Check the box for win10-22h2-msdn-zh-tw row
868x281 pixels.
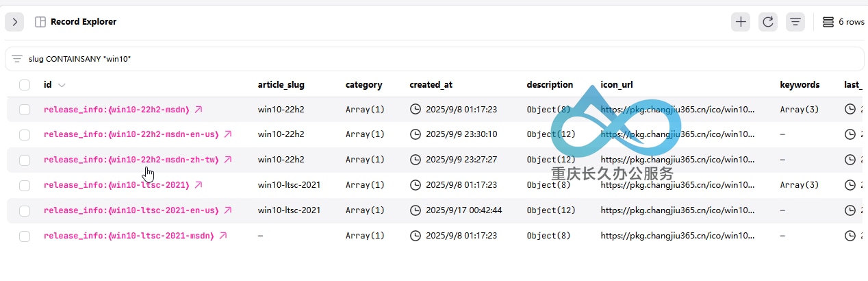point(25,160)
